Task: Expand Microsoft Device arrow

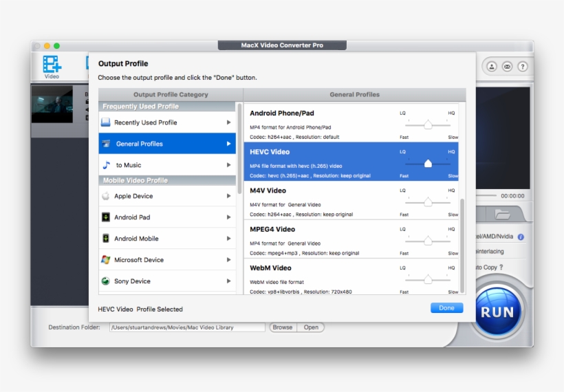Action: (x=228, y=260)
